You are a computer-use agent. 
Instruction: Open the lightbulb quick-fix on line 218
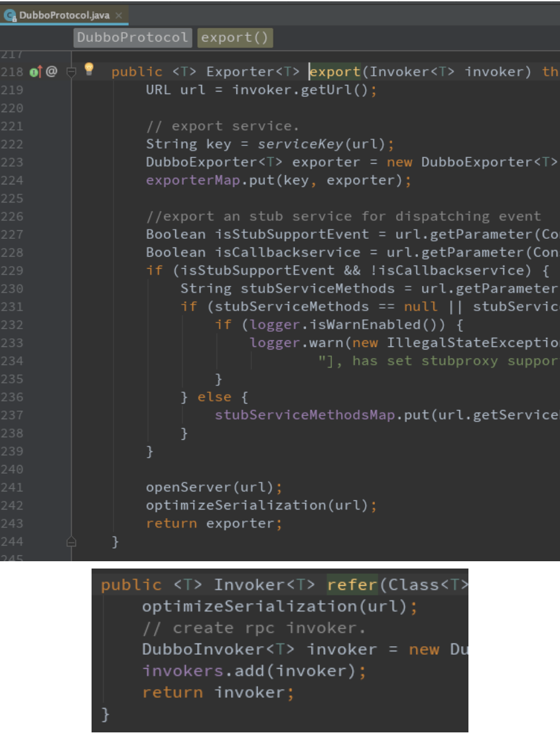tap(89, 69)
